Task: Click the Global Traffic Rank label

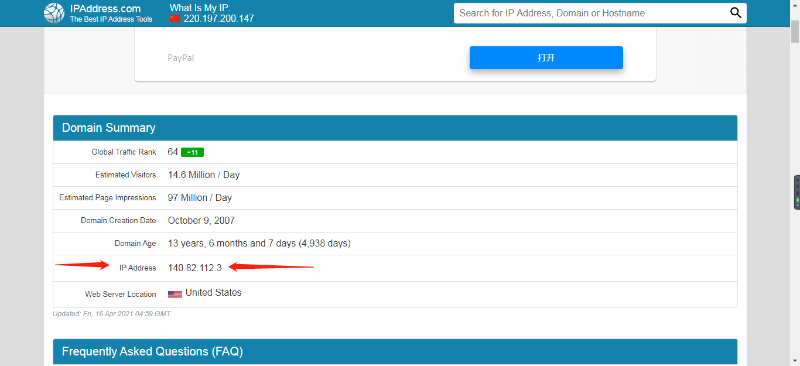Action: (x=124, y=152)
